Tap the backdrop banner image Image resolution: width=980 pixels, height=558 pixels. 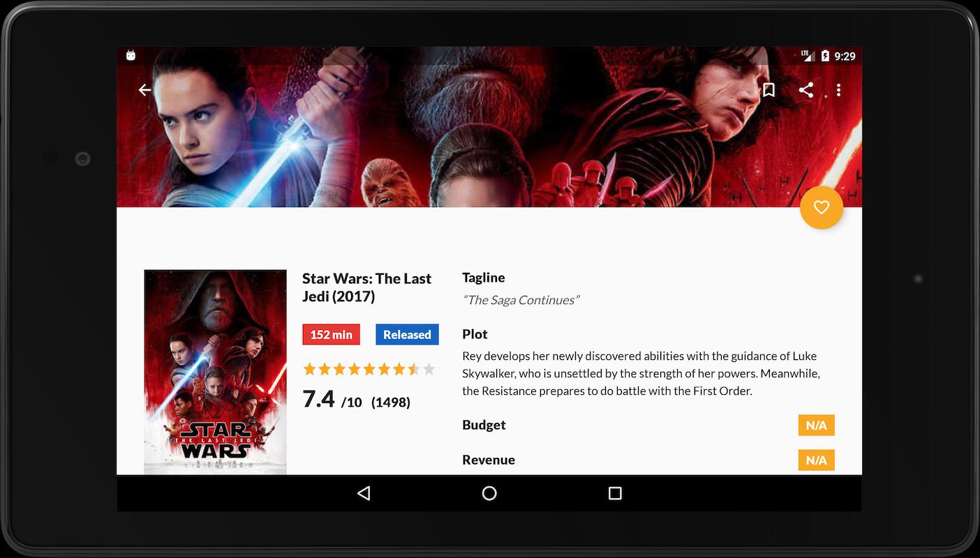489,139
